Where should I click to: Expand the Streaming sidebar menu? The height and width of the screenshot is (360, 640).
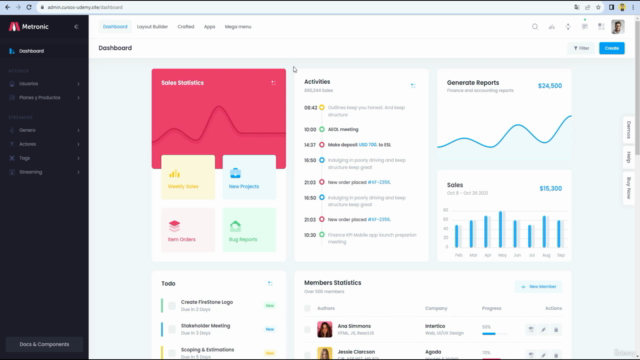44,172
